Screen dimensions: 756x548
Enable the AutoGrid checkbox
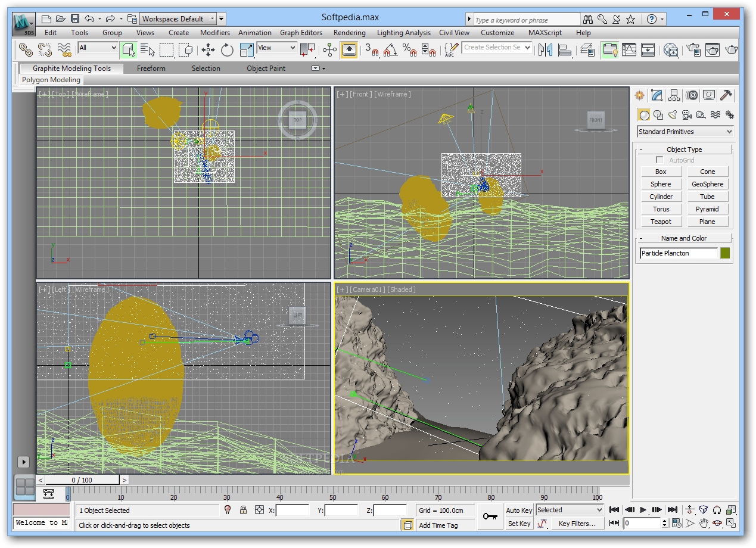coord(659,160)
